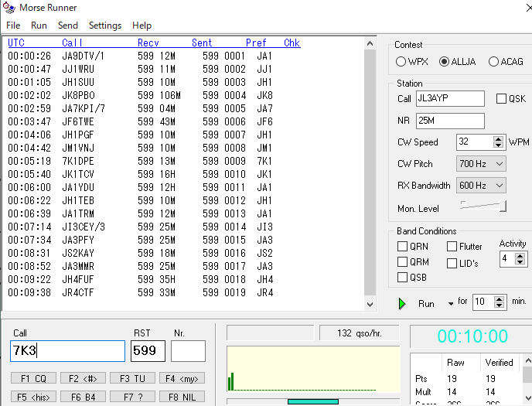Decrease Activity level with down arrow
This screenshot has height=406, width=532.
point(520,261)
